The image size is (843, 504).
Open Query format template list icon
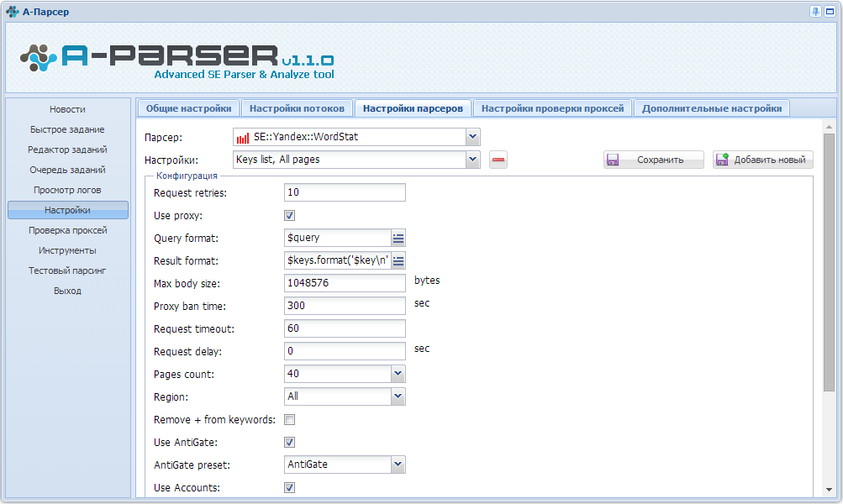[x=398, y=238]
